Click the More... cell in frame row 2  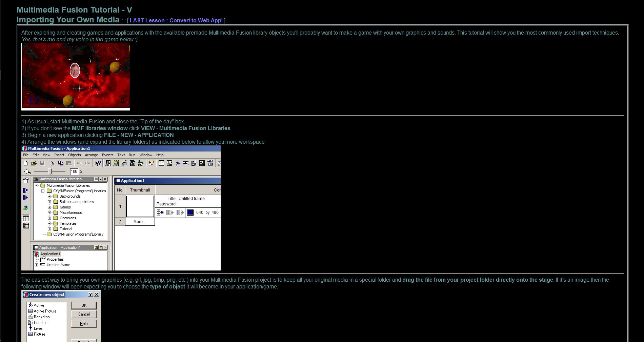(140, 222)
